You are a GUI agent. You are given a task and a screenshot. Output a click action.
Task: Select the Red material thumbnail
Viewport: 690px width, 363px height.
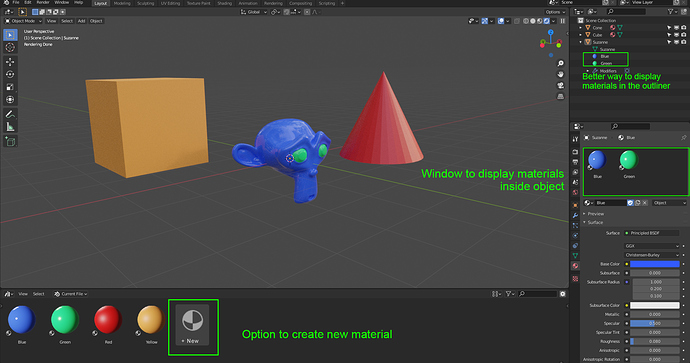[x=108, y=320]
